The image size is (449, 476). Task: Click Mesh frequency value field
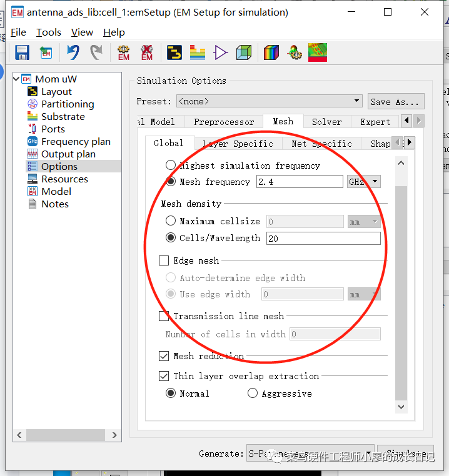(x=300, y=182)
